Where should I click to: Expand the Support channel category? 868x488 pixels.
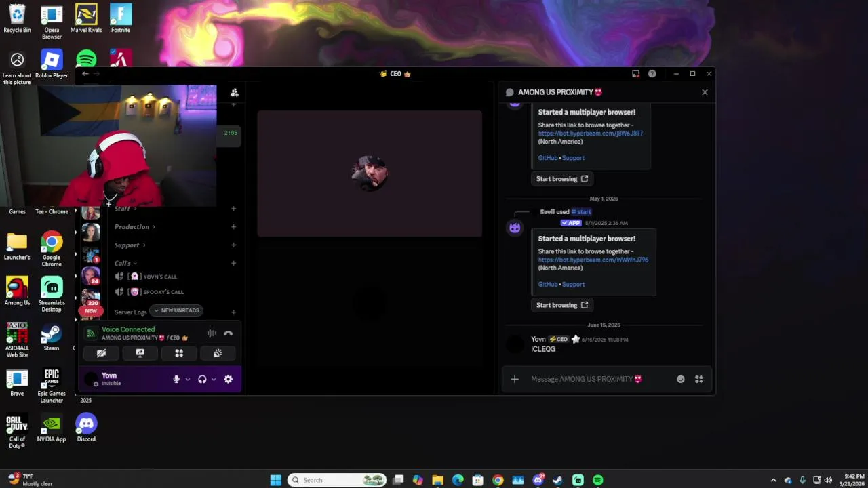(x=130, y=245)
